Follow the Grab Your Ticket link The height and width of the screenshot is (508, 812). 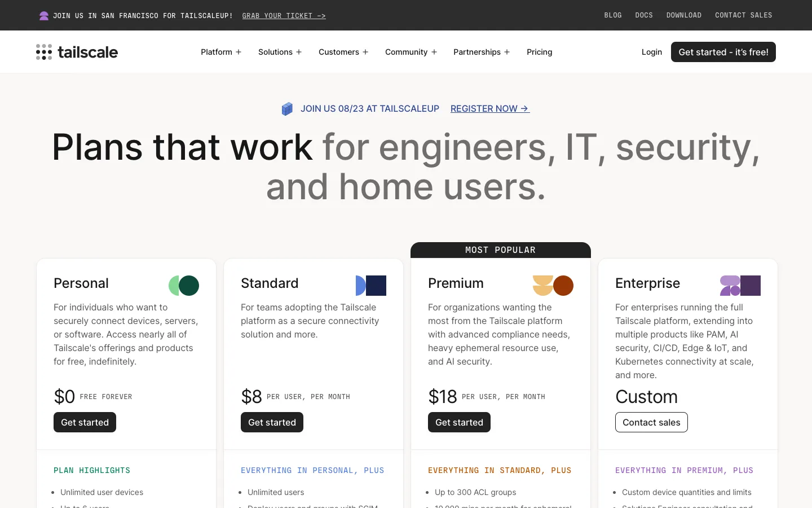[x=284, y=16]
